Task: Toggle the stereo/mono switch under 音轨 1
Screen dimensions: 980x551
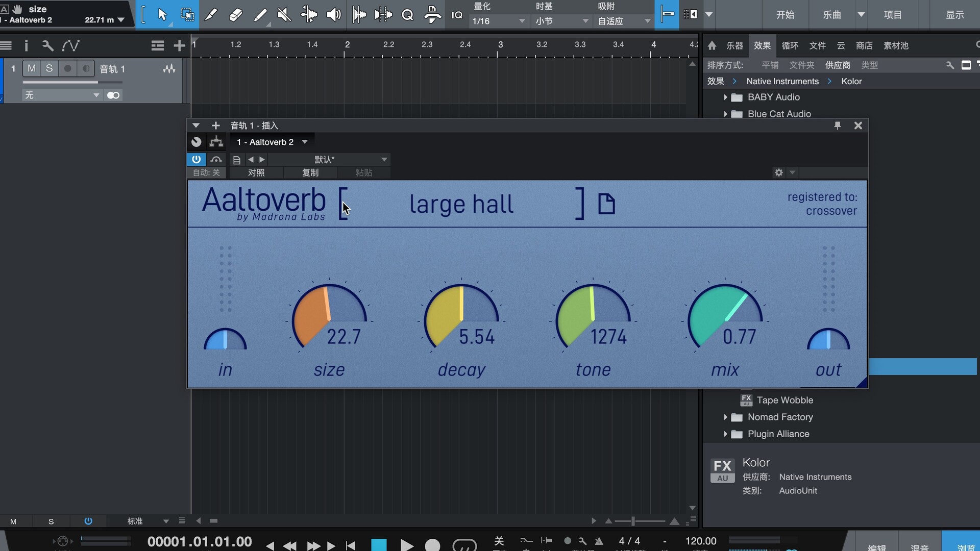Action: (x=113, y=95)
